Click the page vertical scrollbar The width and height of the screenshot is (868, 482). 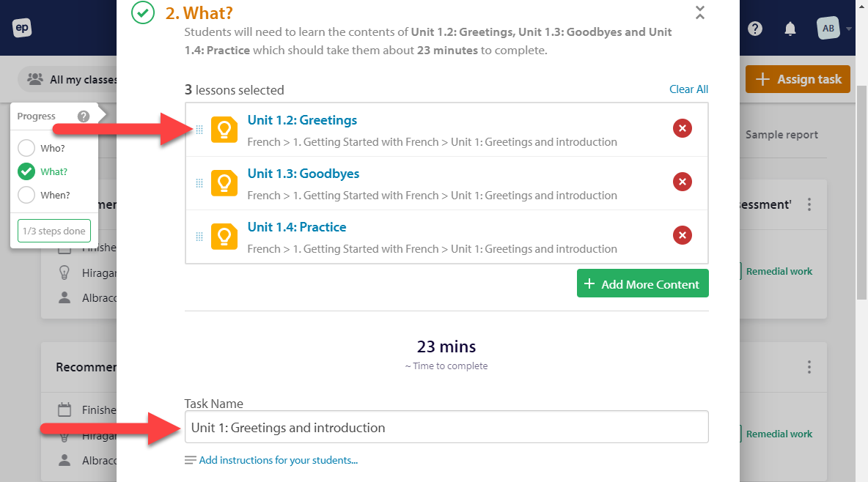pyautogui.click(x=861, y=193)
